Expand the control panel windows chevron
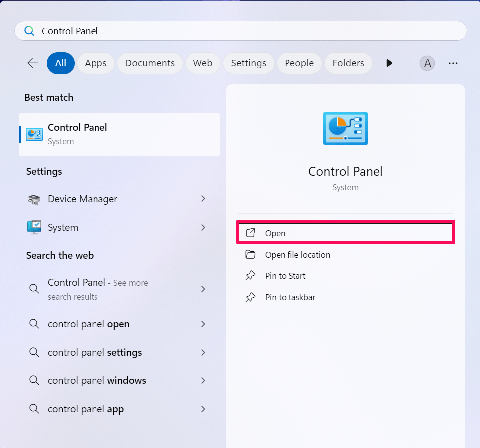This screenshot has width=480, height=448. pyautogui.click(x=203, y=380)
